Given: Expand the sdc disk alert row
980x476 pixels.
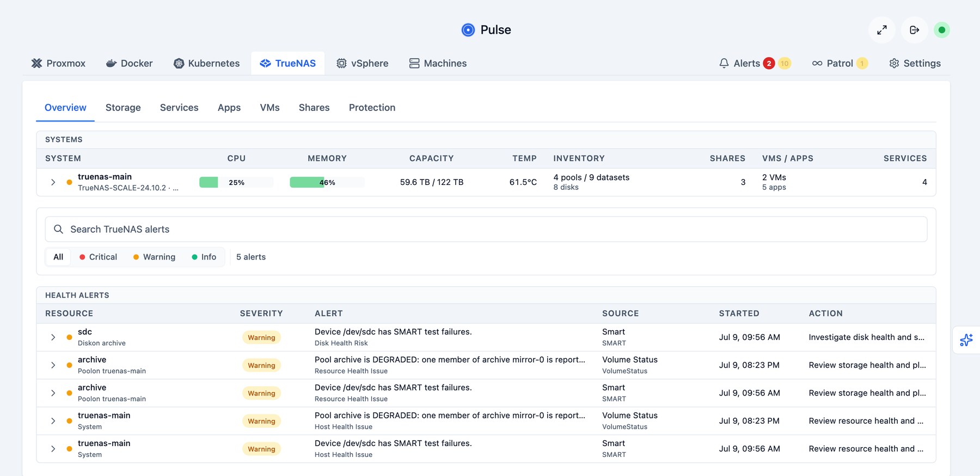Looking at the screenshot, I should click(53, 337).
